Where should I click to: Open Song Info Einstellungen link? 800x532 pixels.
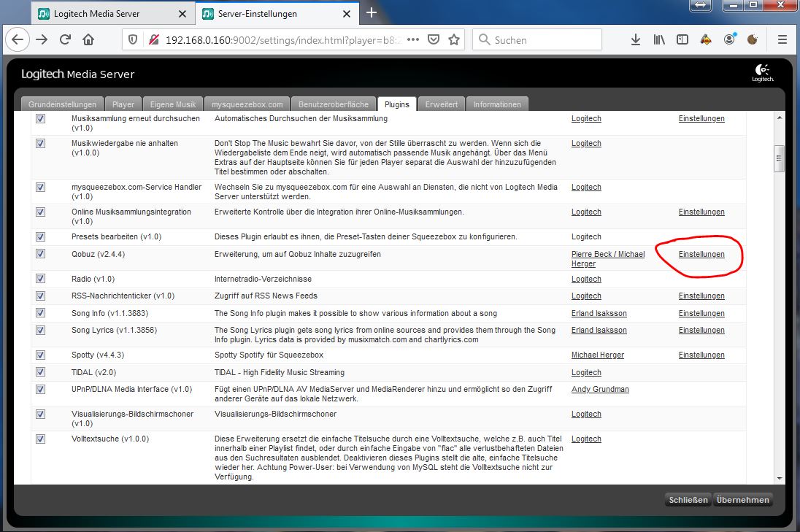(x=701, y=313)
